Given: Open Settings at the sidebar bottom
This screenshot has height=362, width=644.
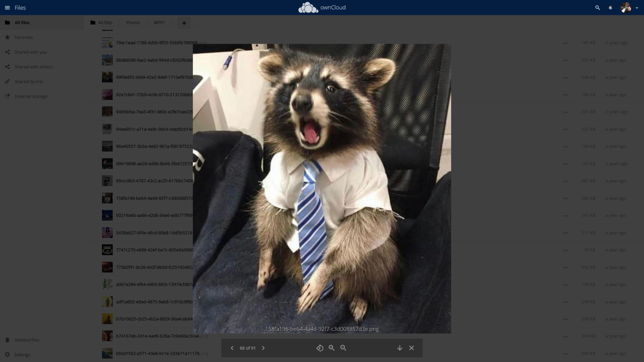Looking at the screenshot, I should coord(42,355).
